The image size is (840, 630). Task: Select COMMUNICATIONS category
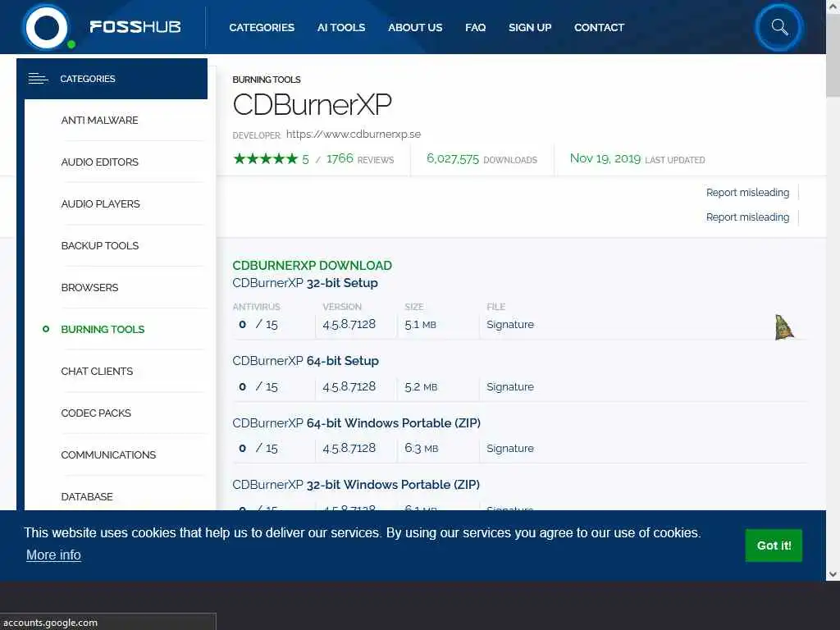(108, 454)
